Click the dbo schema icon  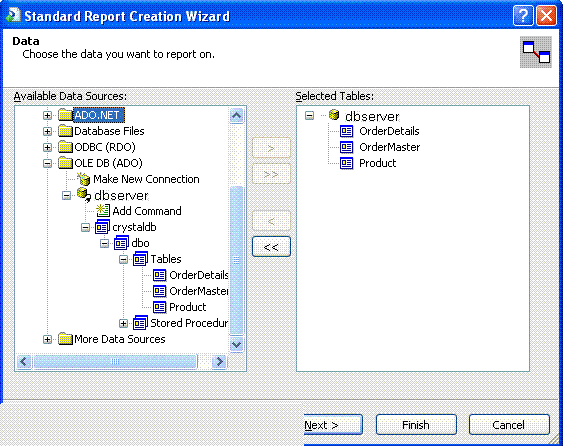pyautogui.click(x=121, y=243)
